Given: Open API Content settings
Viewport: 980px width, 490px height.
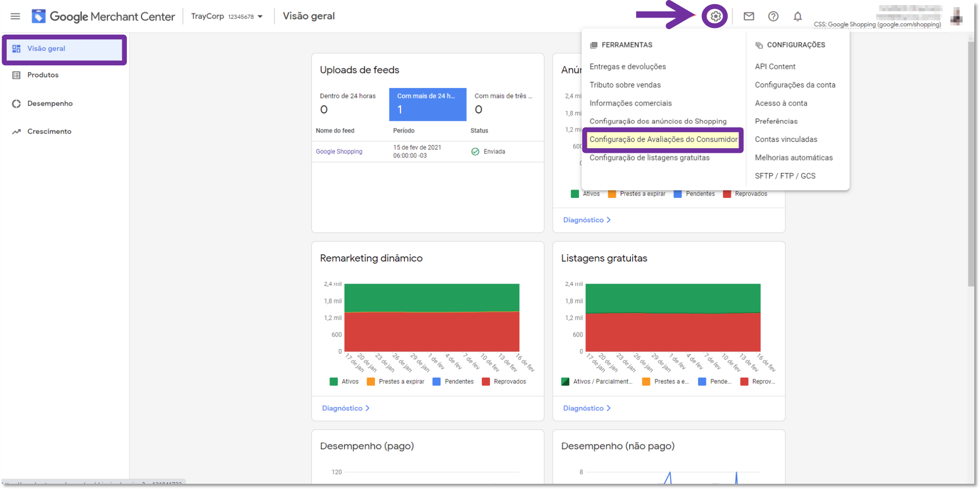Looking at the screenshot, I should pos(775,67).
